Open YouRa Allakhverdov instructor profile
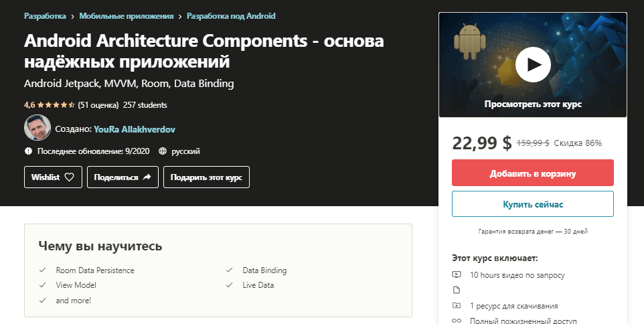Viewport: 644px width, 324px height. point(135,129)
